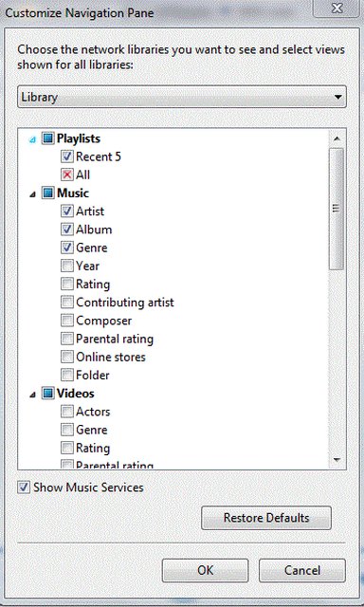
Task: Select the Videos label
Action: [76, 394]
